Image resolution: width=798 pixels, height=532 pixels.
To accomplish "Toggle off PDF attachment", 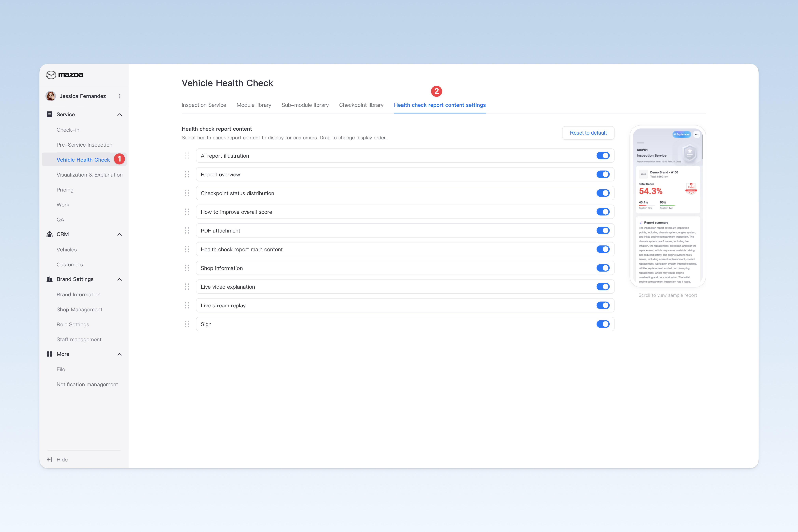I will click(x=603, y=230).
